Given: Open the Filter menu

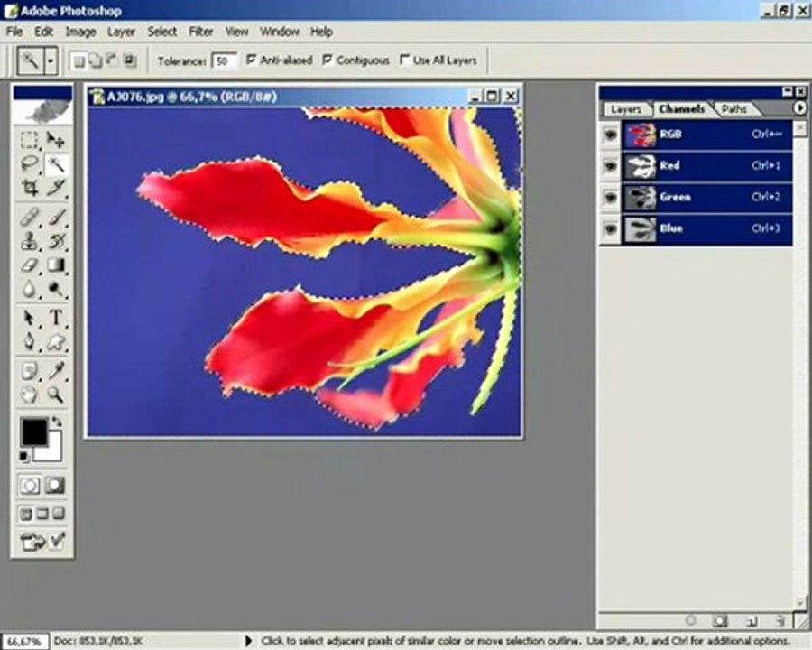Looking at the screenshot, I should [x=201, y=32].
